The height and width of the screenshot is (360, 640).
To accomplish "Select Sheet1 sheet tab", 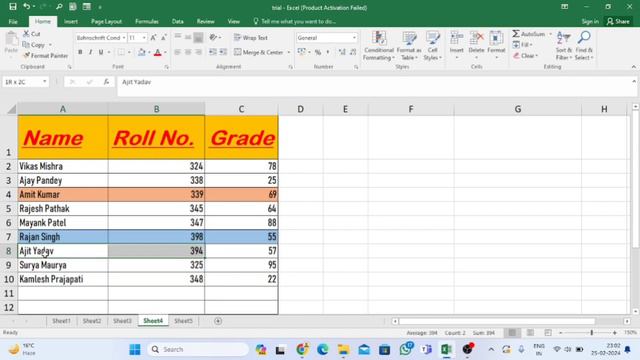I will coord(61,321).
